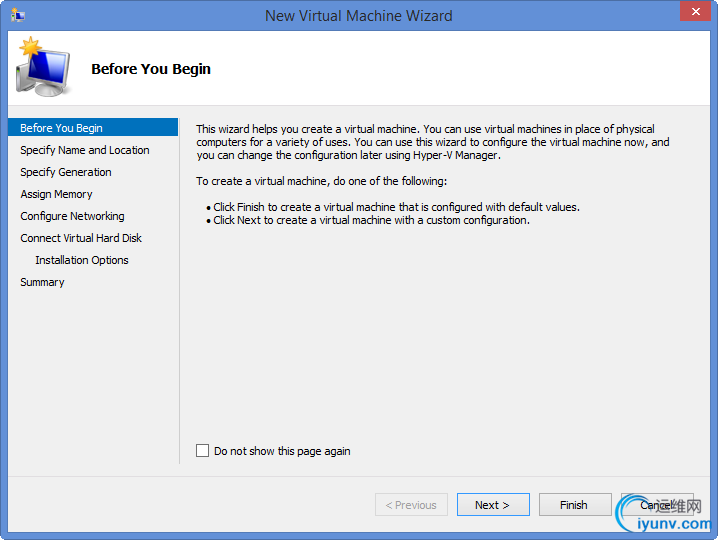Click the disabled < Previous button

(411, 505)
